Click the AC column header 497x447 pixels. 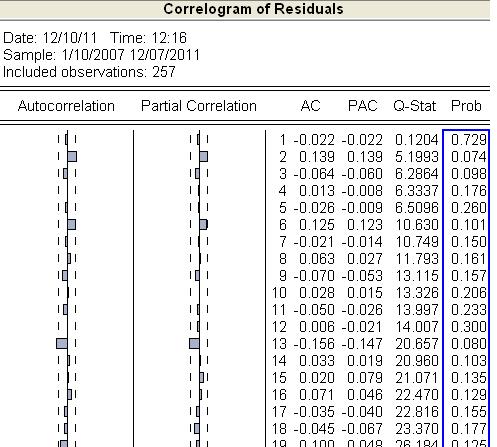(x=310, y=106)
